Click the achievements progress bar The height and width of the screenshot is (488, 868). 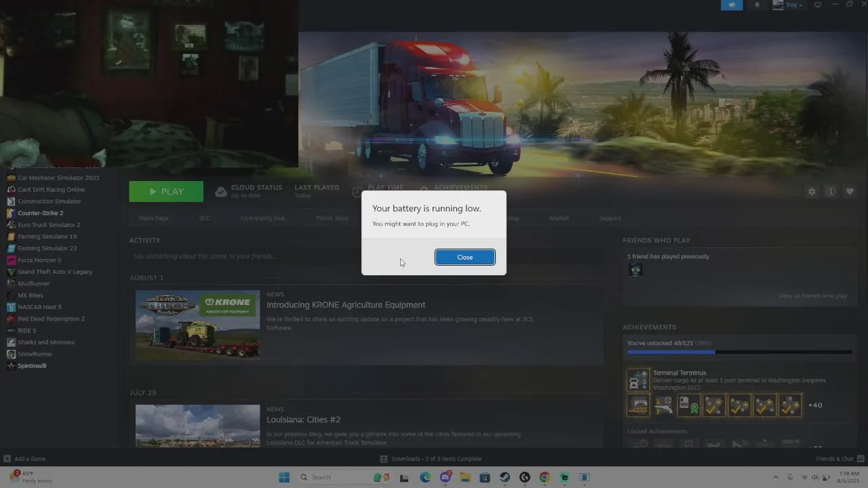(x=740, y=352)
